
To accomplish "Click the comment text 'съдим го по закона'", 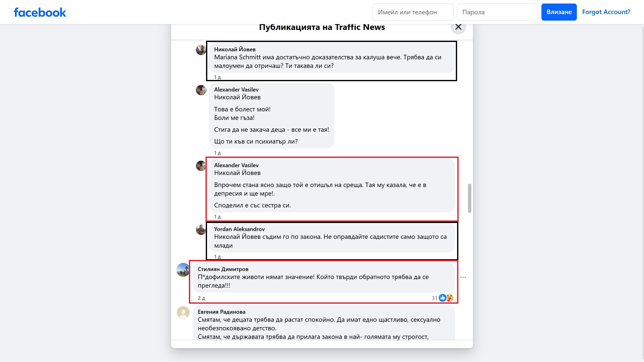I will [x=292, y=237].
